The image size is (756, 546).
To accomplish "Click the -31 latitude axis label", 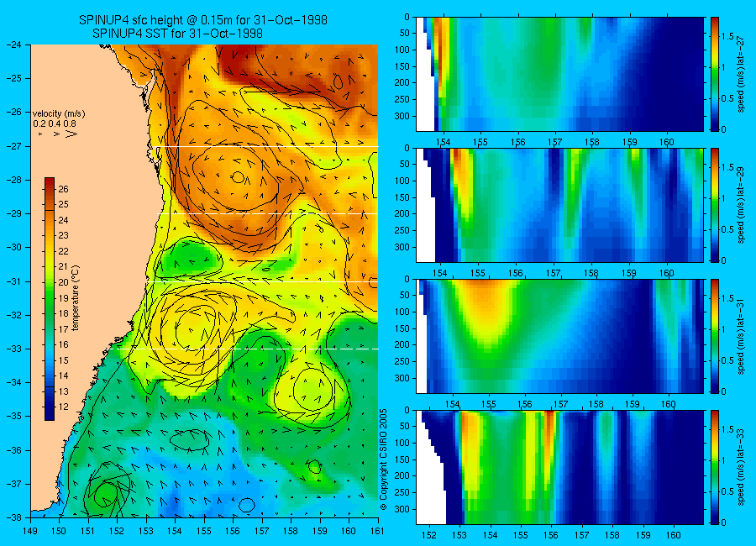I will [14, 281].
